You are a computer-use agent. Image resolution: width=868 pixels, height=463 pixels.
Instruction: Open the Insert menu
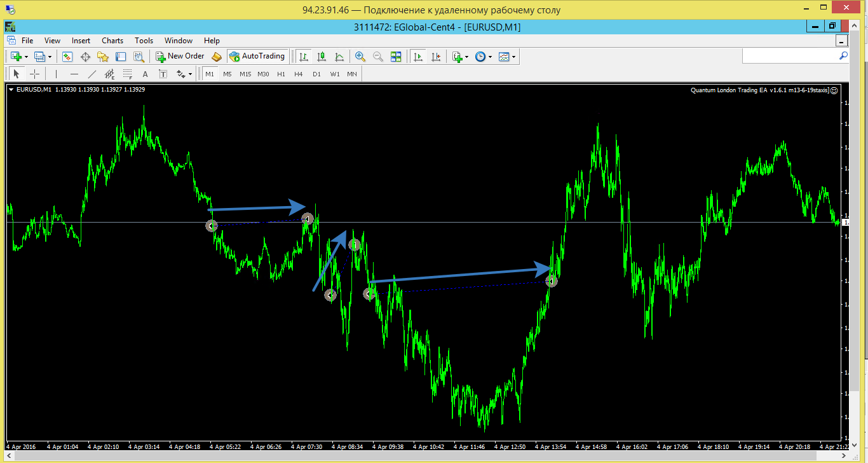pyautogui.click(x=81, y=40)
